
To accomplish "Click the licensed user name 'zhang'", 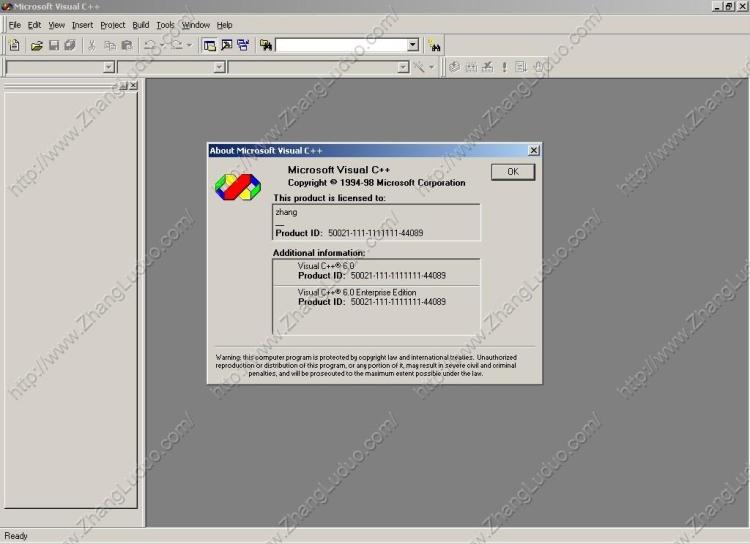I will 286,212.
